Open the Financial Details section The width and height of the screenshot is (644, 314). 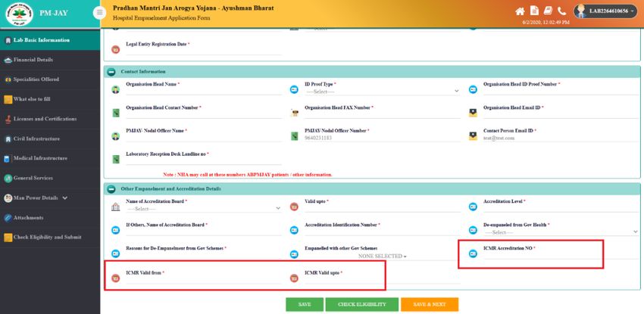pos(50,60)
